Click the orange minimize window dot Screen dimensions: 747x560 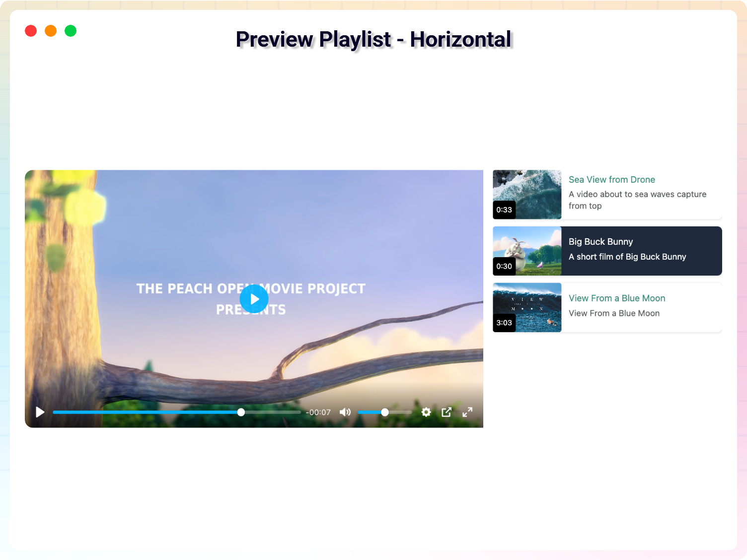coord(51,31)
